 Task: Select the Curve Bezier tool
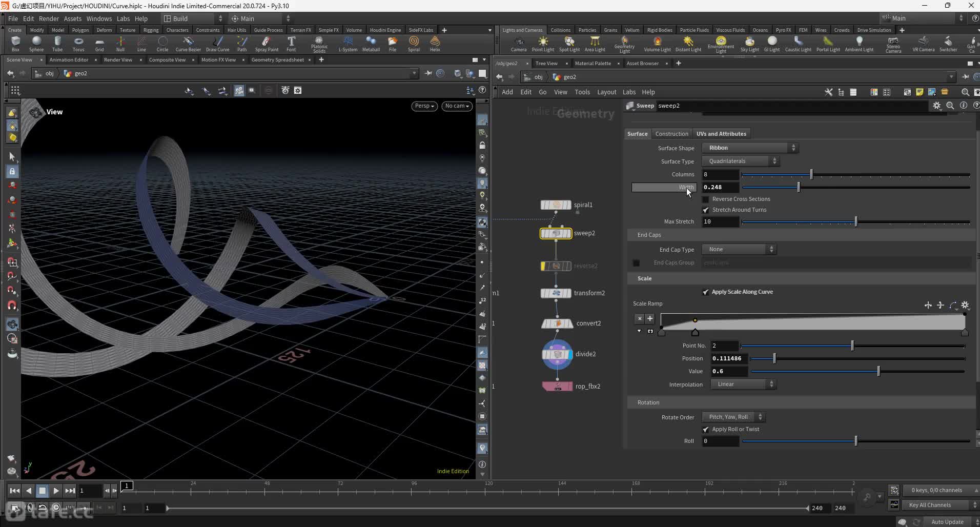(188, 44)
